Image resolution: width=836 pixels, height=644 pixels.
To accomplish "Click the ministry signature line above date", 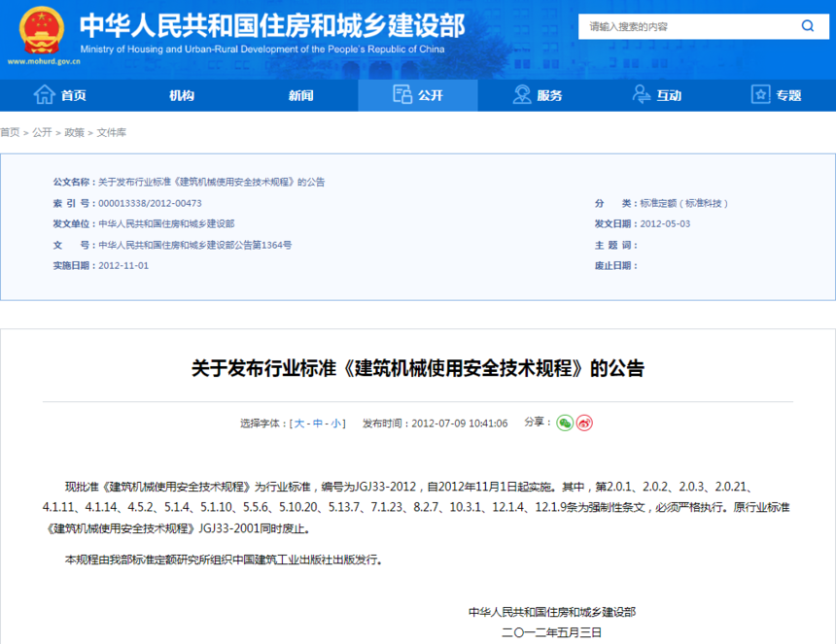I will (552, 612).
